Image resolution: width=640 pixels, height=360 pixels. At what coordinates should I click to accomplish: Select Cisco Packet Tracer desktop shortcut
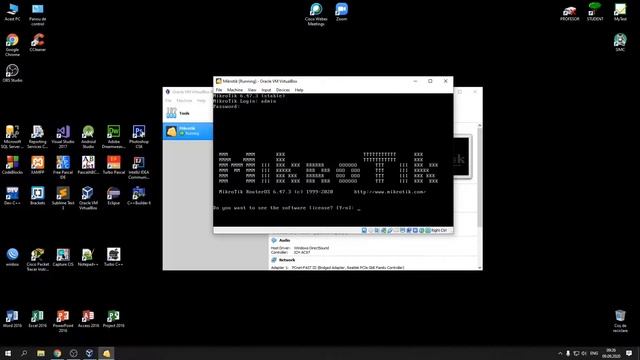point(38,260)
